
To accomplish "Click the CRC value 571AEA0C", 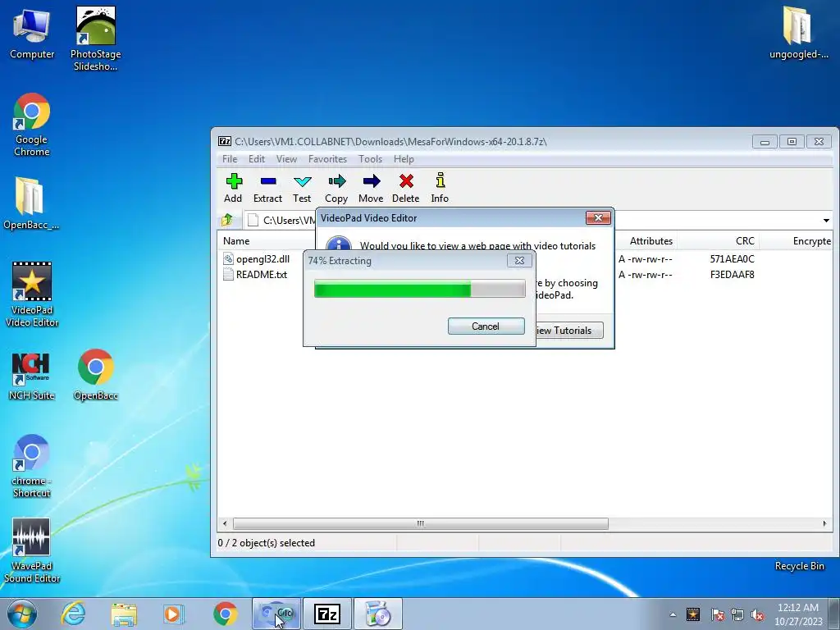I will [732, 258].
